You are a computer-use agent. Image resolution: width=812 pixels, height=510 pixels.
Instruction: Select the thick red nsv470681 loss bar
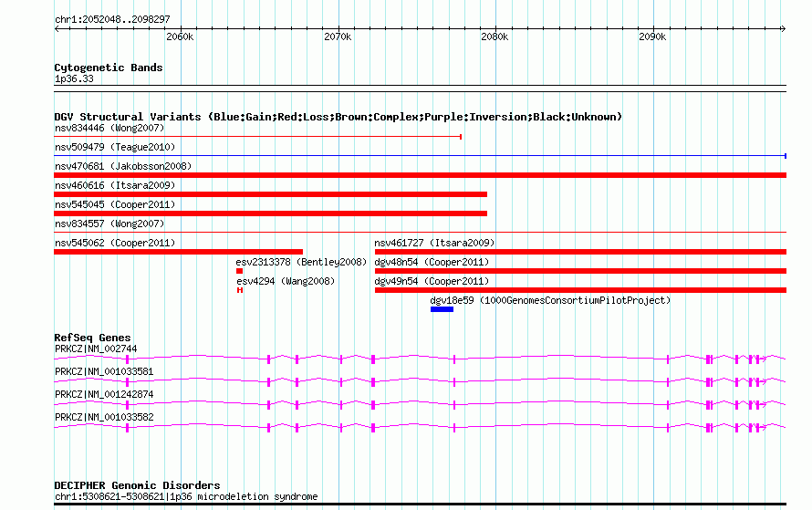(x=420, y=175)
